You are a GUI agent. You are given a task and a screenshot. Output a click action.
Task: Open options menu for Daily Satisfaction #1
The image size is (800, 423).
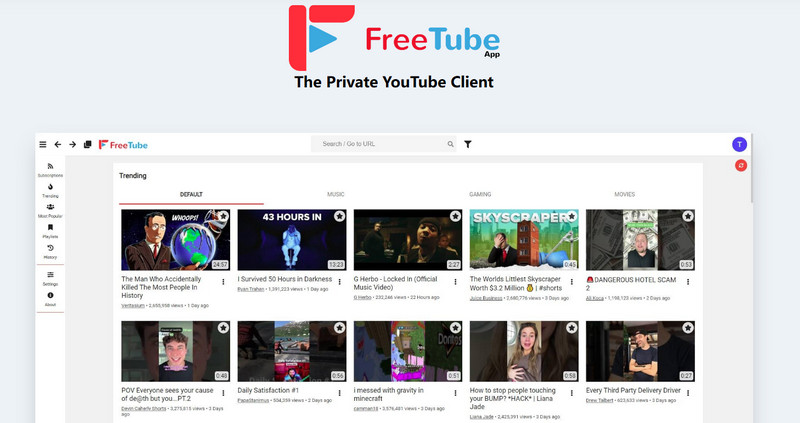[x=339, y=393]
